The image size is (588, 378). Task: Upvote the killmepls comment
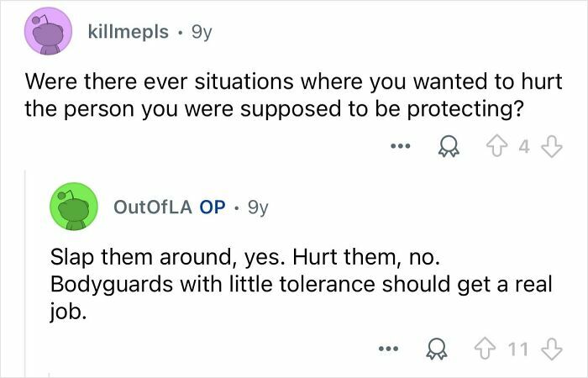pos(496,146)
